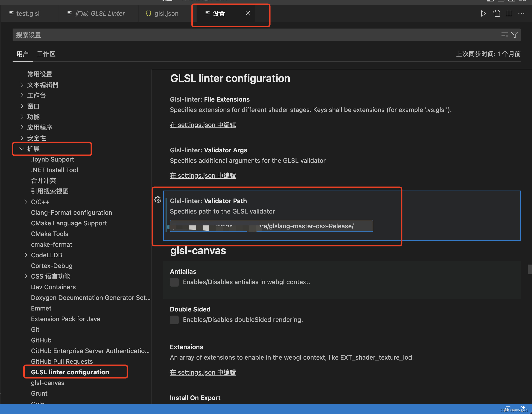Clear settings search input icon
The width and height of the screenshot is (532, 414).
(504, 35)
